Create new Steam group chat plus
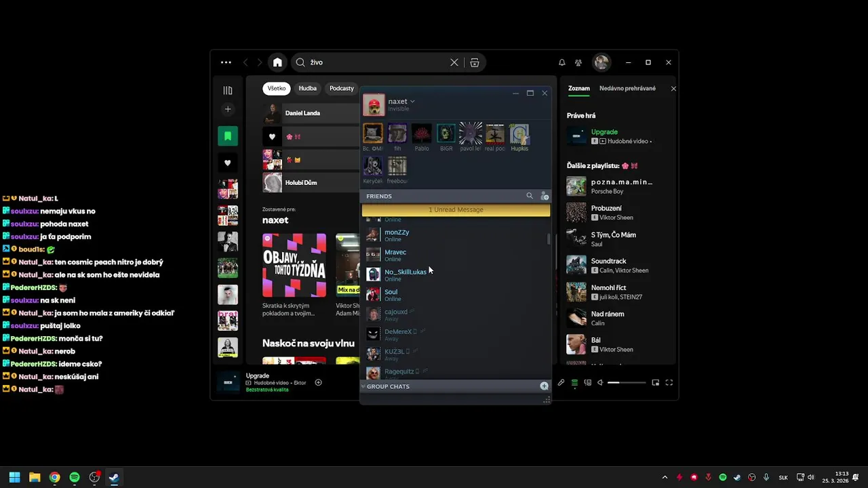Viewport: 868px width, 488px height. click(x=544, y=386)
